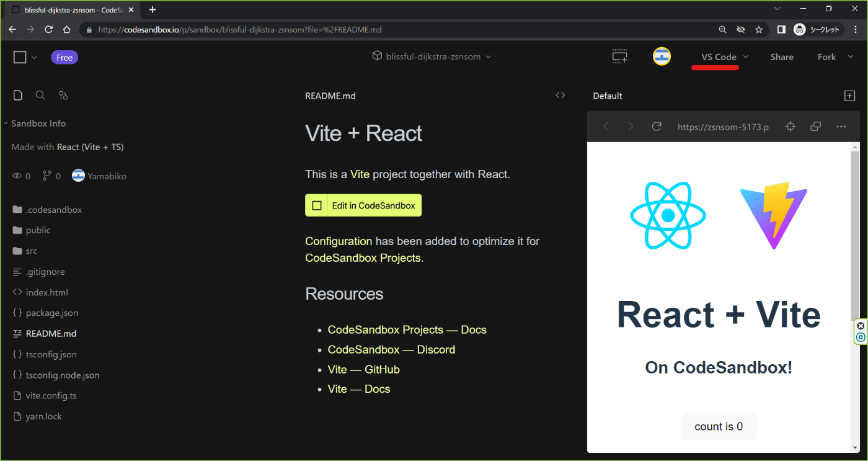868x461 pixels.
Task: Open the Configuration link
Action: click(339, 241)
